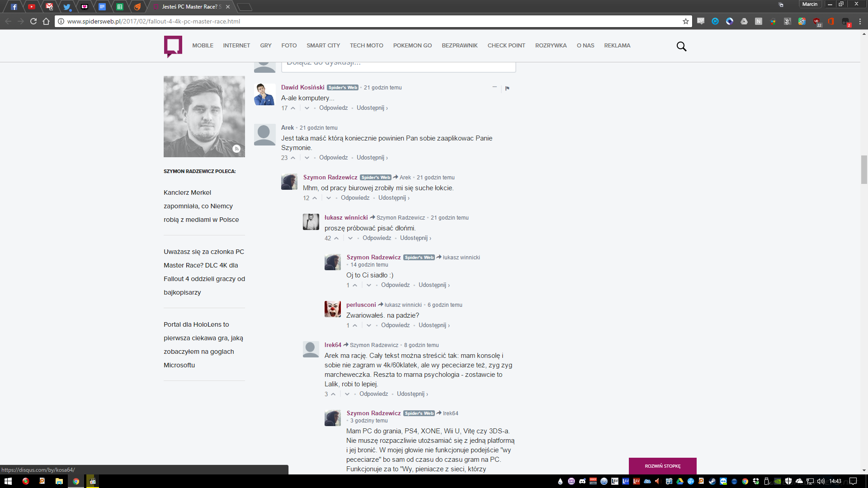The width and height of the screenshot is (868, 488).
Task: Select the ROZRYWKA menu item
Action: [551, 46]
